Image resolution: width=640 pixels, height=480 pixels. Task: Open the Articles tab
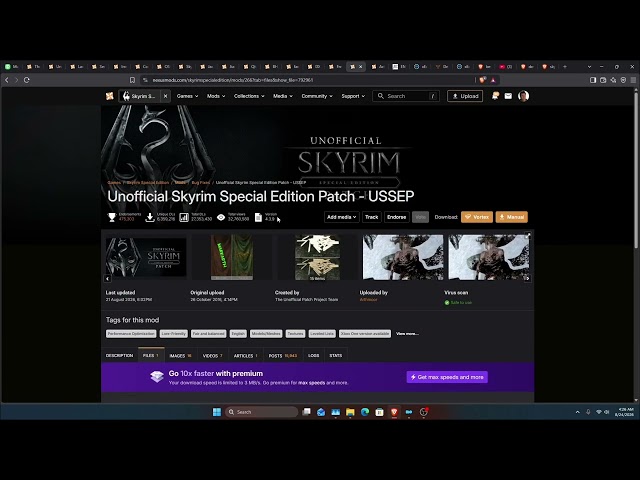tap(246, 356)
